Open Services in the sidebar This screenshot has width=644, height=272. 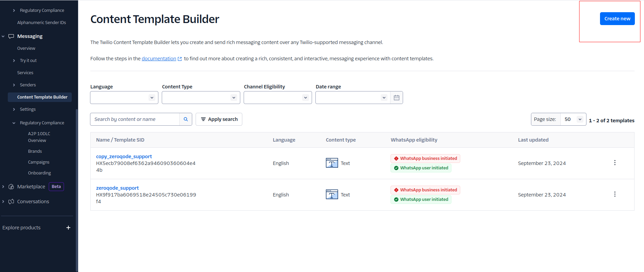pyautogui.click(x=25, y=73)
